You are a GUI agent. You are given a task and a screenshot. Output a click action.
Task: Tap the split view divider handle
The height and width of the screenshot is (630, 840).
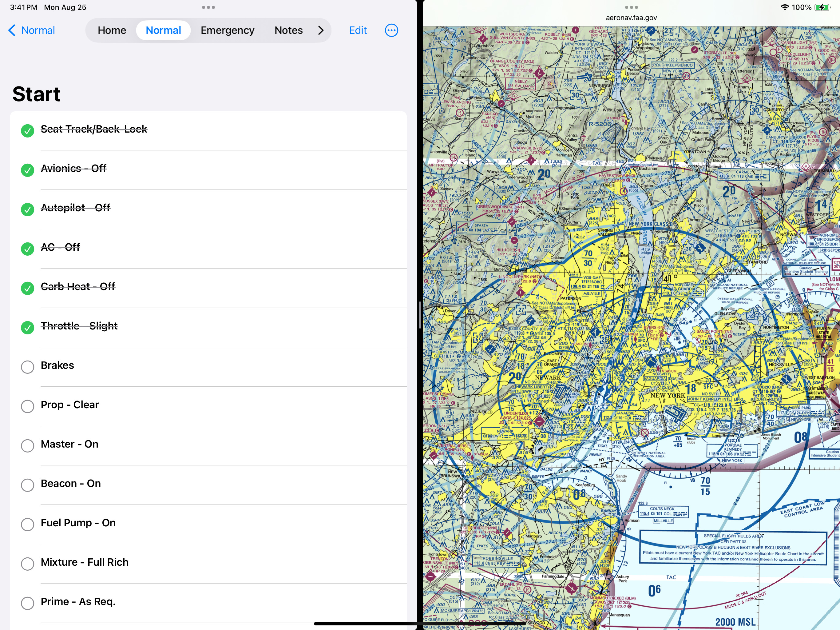[x=420, y=315]
